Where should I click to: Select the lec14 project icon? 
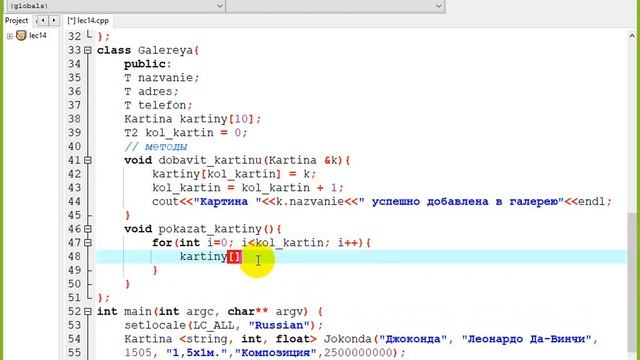[x=21, y=36]
